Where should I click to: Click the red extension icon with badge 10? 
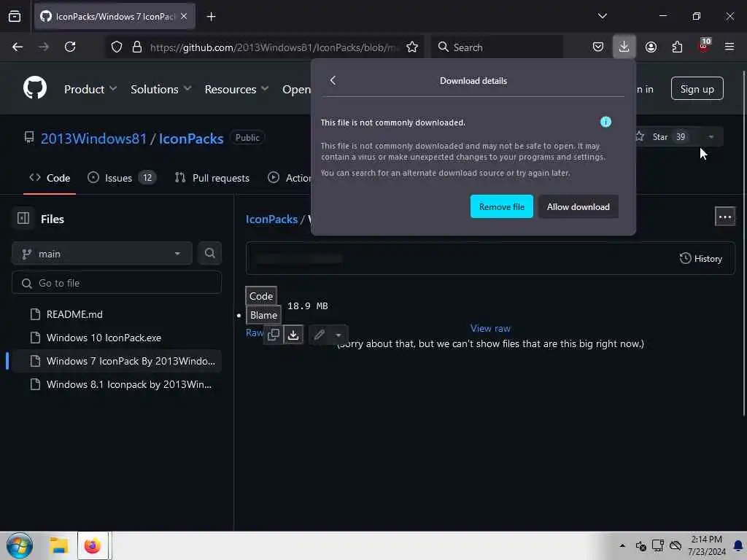[x=704, y=46]
